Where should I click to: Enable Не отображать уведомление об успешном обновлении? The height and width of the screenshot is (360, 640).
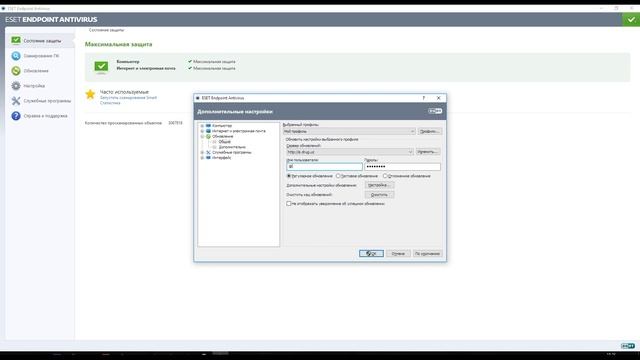coord(289,203)
